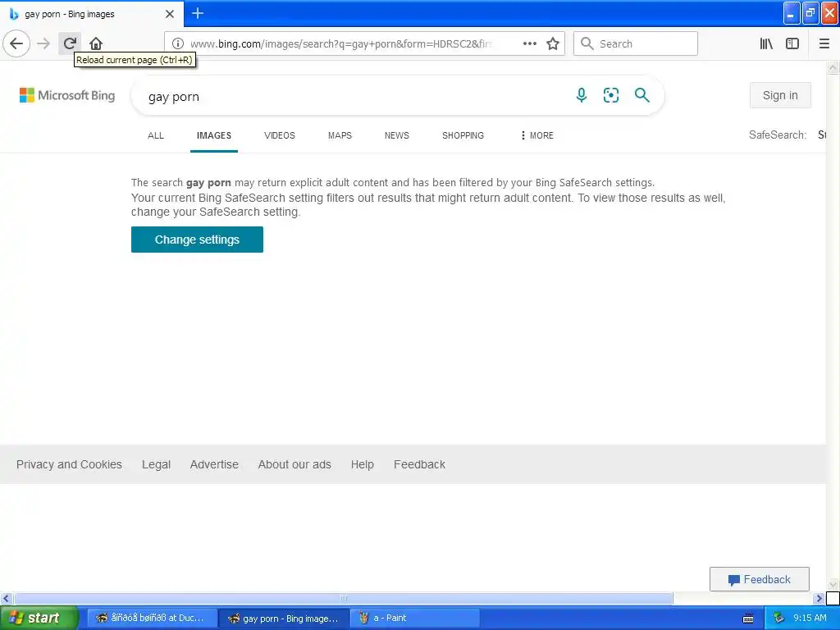Open a new tab with plus icon

point(197,13)
